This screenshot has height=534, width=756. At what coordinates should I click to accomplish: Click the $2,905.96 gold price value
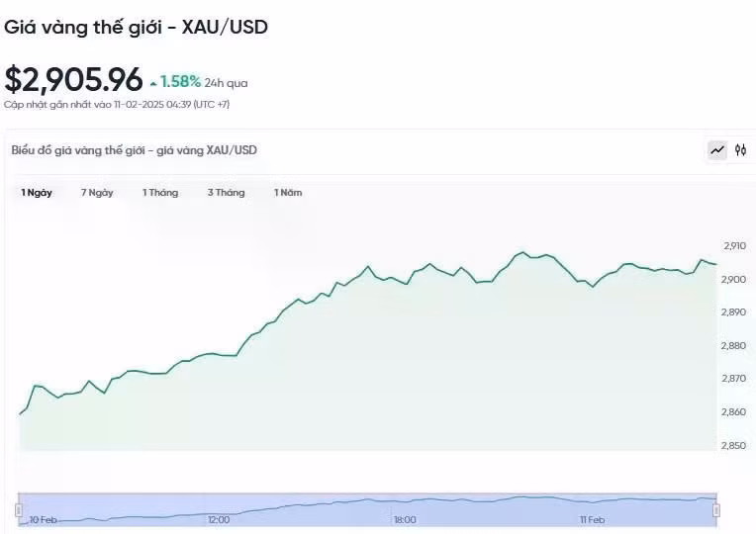pyautogui.click(x=73, y=80)
